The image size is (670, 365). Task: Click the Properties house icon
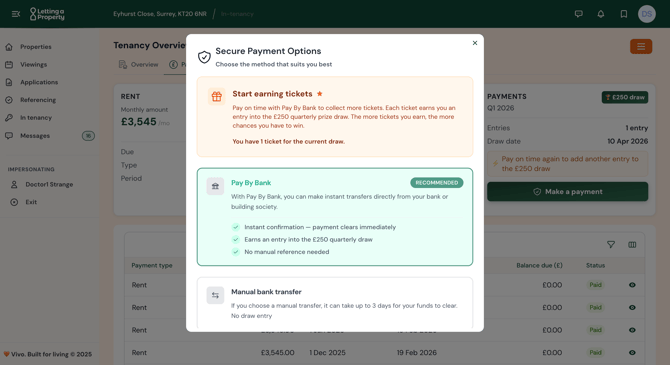[9, 47]
